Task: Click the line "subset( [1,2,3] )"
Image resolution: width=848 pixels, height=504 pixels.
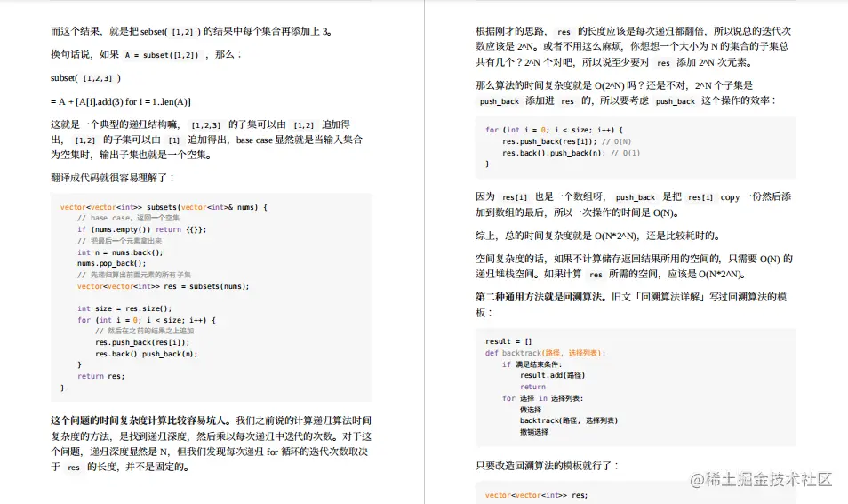Action: 85,78
